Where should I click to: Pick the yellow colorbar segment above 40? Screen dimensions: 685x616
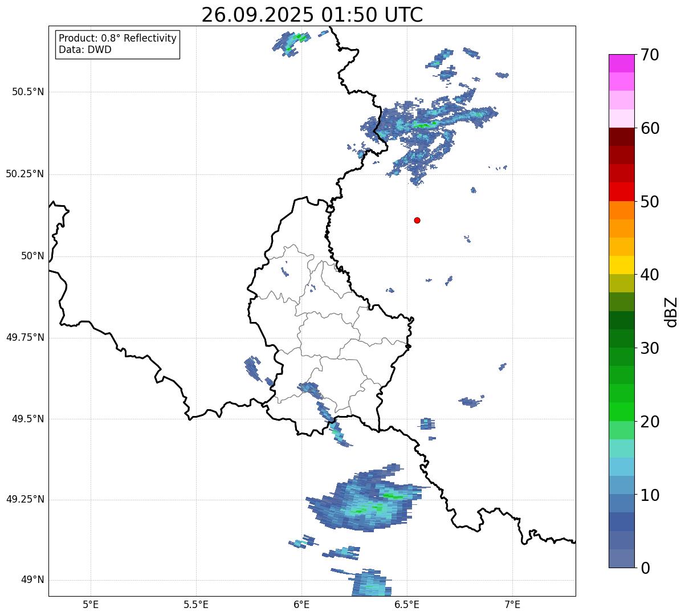(622, 265)
